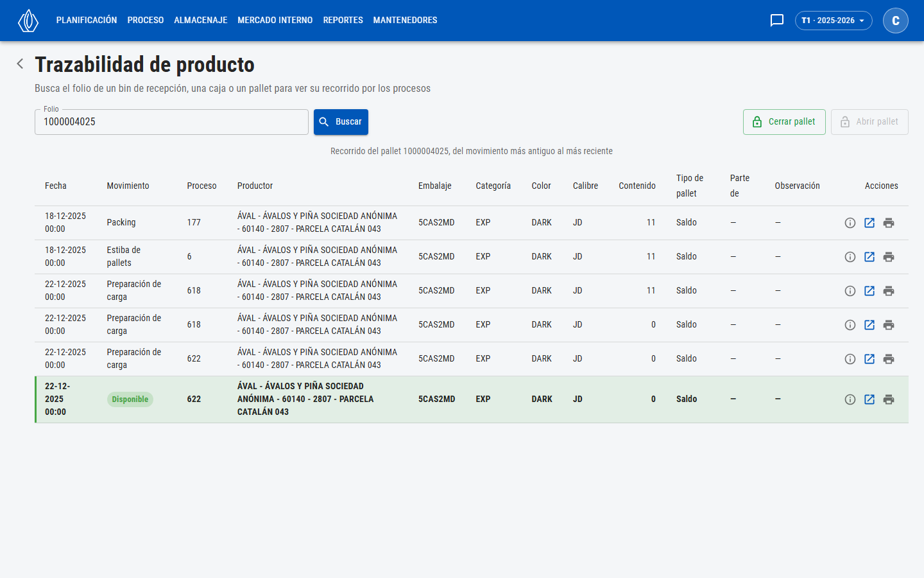Image resolution: width=924 pixels, height=578 pixels.
Task: Click the Cerrar pallet button
Action: 784,122
